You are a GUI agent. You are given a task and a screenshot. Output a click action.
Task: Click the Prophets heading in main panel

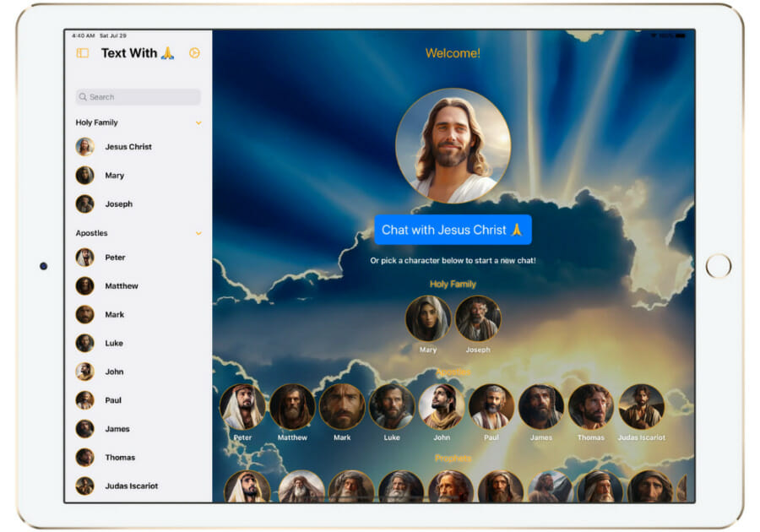click(x=453, y=459)
